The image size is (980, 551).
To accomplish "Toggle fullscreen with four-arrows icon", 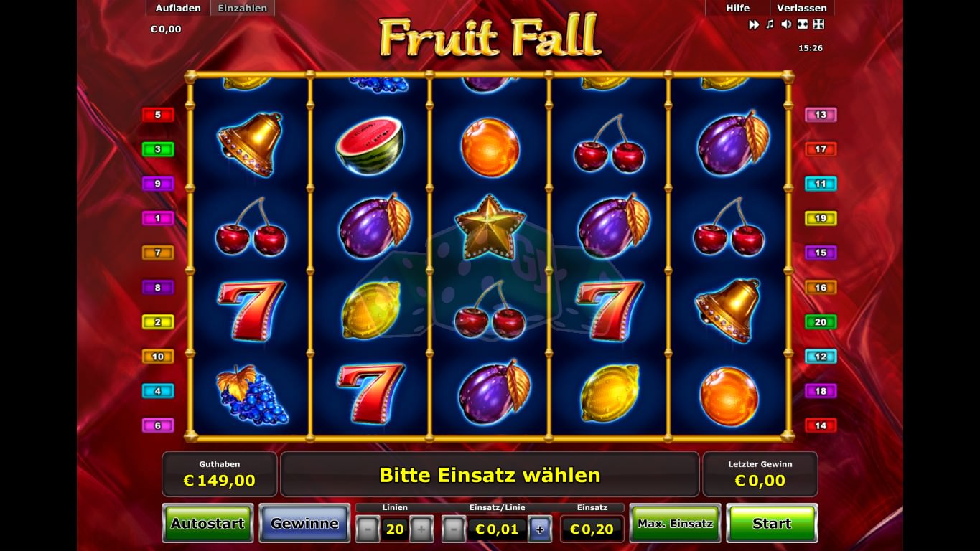I will tap(818, 24).
